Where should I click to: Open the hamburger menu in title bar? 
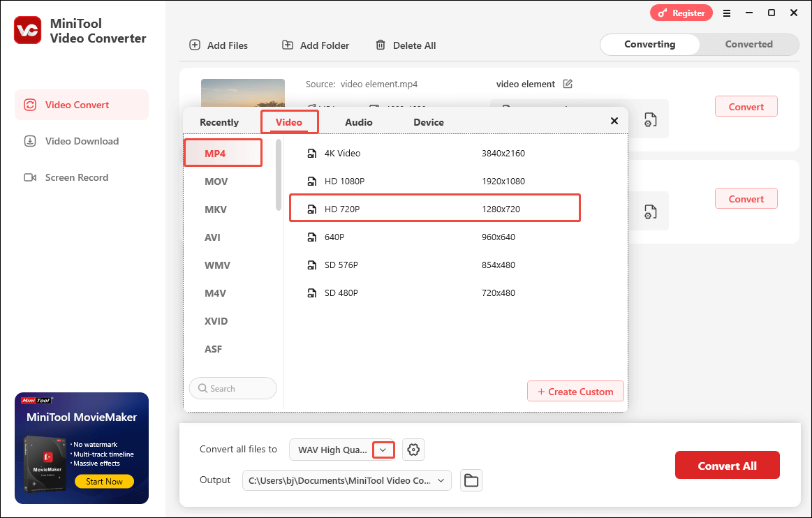727,13
